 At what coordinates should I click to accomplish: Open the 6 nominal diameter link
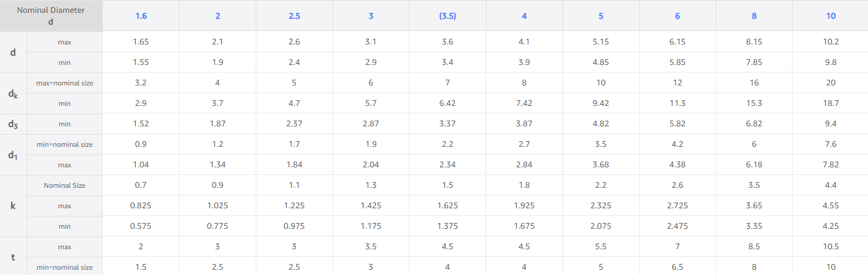(x=678, y=16)
